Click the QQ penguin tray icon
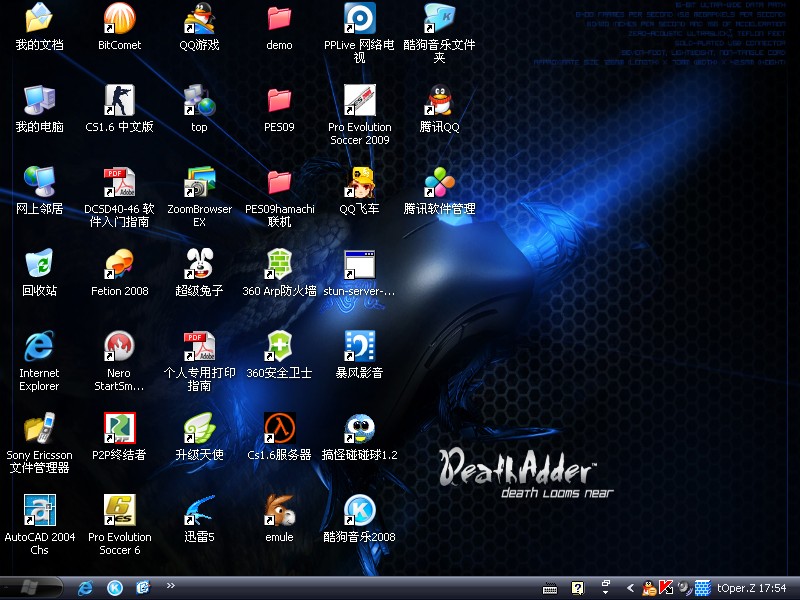Screen dimensions: 800x600 click(x=649, y=588)
